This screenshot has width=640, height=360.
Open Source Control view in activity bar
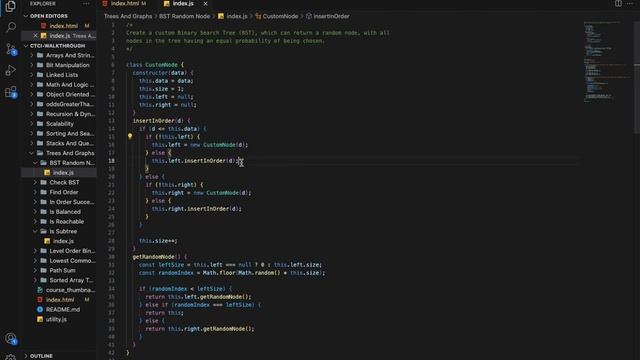click(x=11, y=49)
